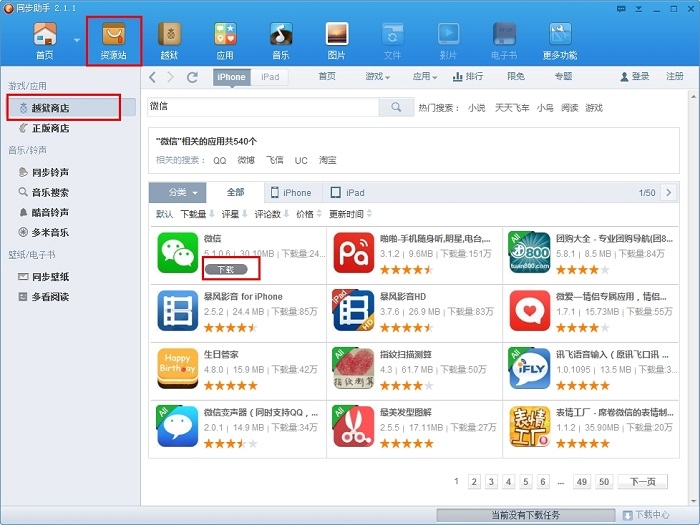Open the 资源站 resource station icon
700x525 pixels.
(113, 41)
